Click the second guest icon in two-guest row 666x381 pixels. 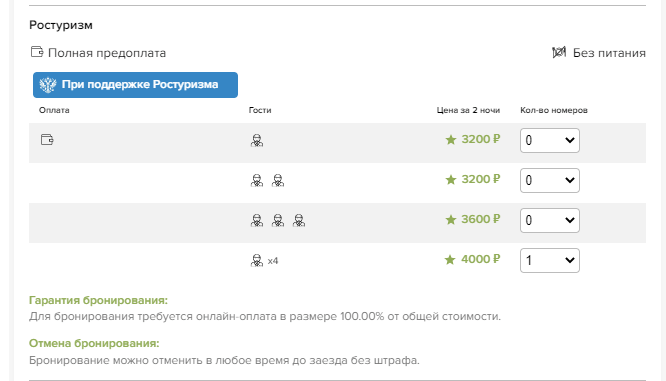point(278,180)
